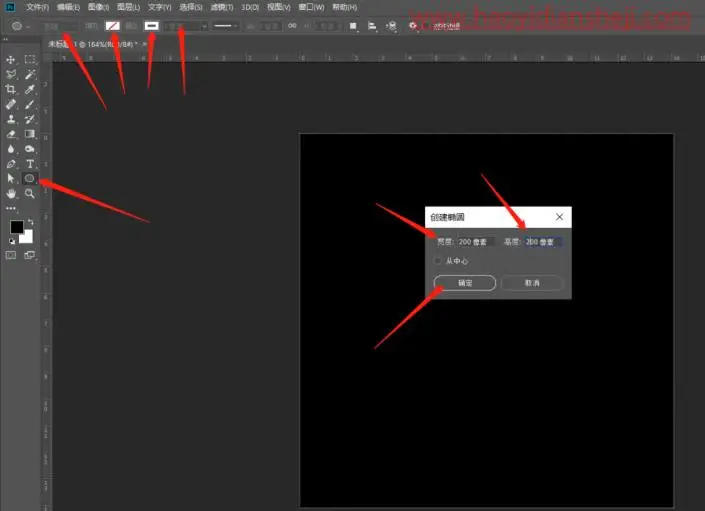Toggle link between width and height

click(292, 26)
